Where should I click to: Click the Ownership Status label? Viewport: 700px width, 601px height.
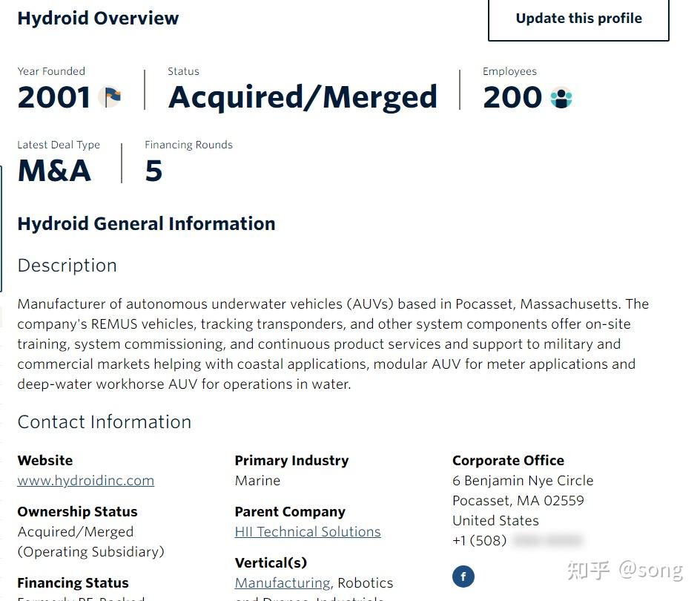coord(77,512)
